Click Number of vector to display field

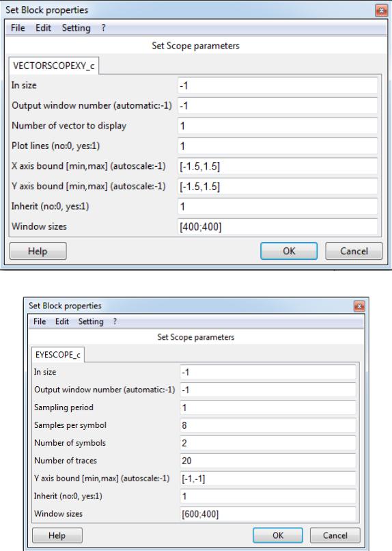pos(277,126)
